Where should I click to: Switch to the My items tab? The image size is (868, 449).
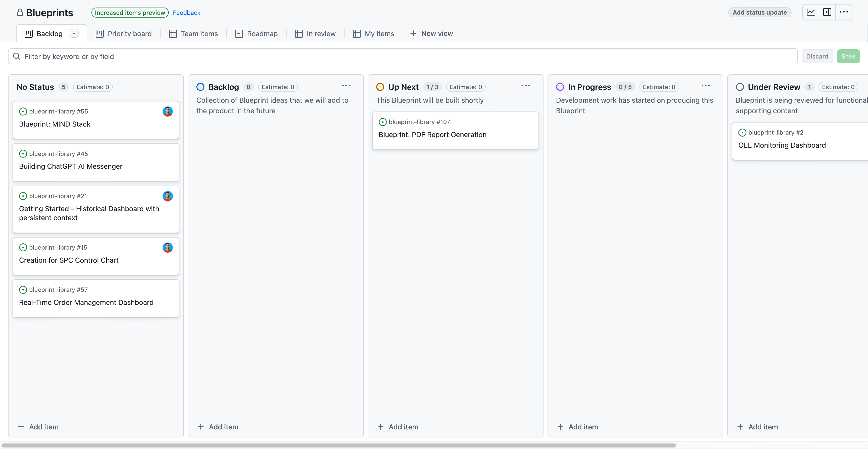tap(373, 33)
